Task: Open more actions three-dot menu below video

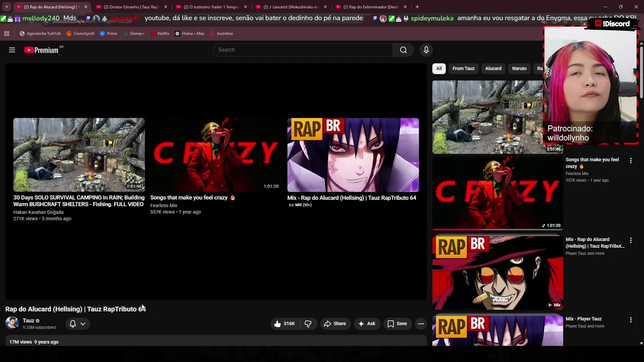Action: [421, 324]
